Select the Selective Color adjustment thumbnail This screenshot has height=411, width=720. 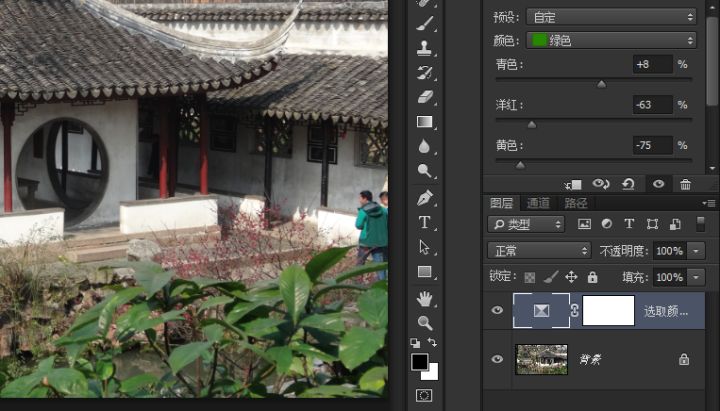(541, 310)
